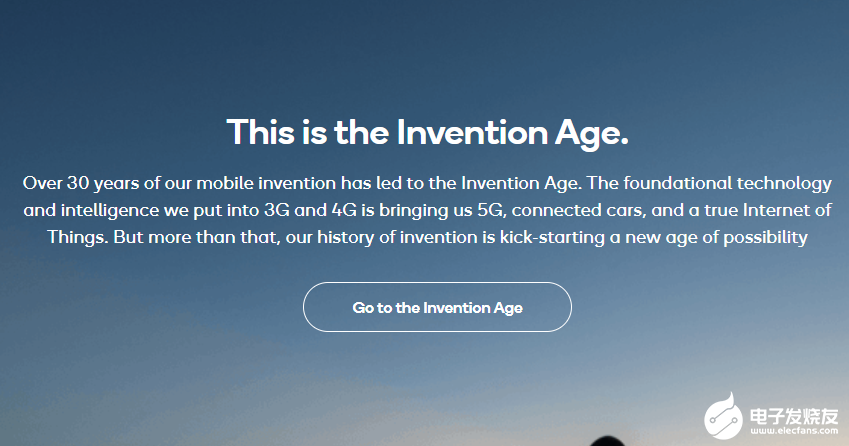The height and width of the screenshot is (446, 849).
Task: Click the words mobile invention in first line
Action: (x=266, y=183)
